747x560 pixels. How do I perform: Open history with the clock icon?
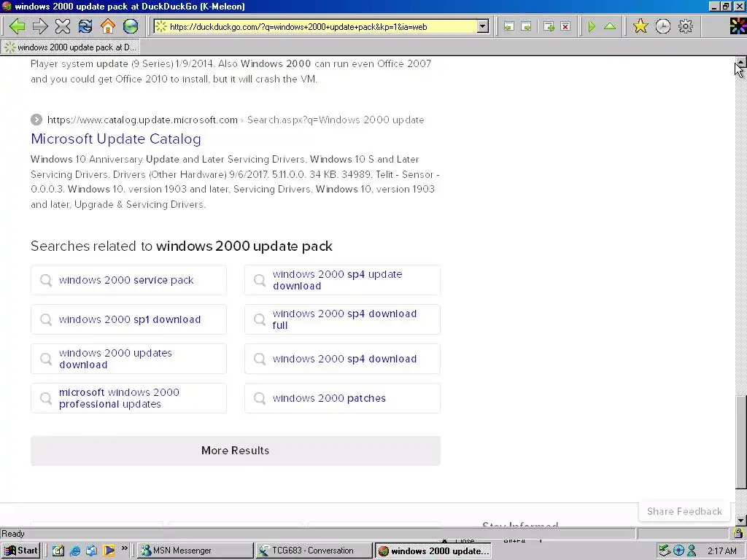662,26
